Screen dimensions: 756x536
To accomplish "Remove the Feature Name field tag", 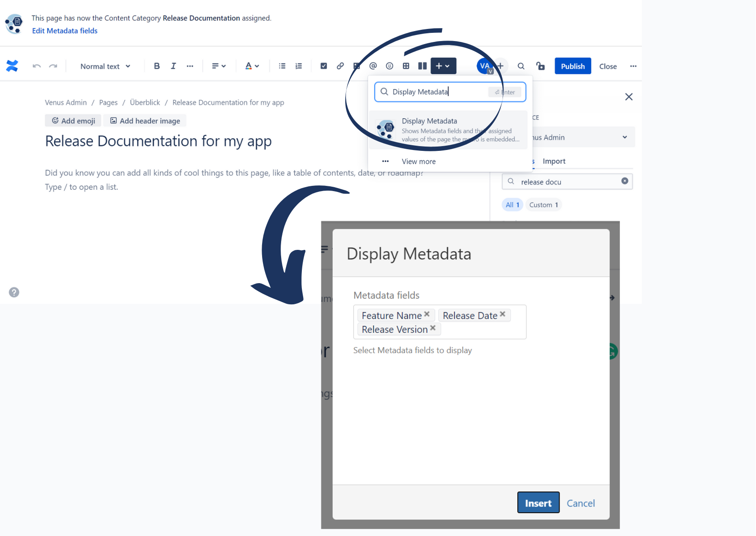I will point(427,314).
